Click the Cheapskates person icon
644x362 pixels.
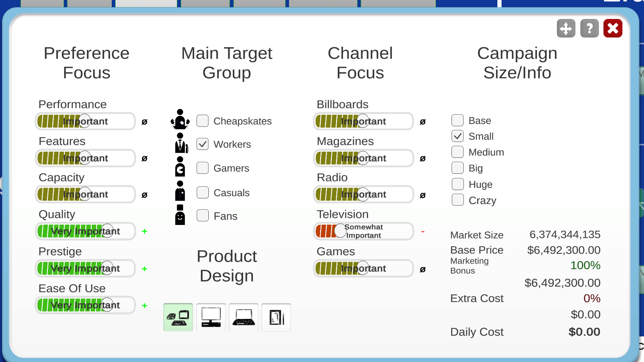coord(180,119)
